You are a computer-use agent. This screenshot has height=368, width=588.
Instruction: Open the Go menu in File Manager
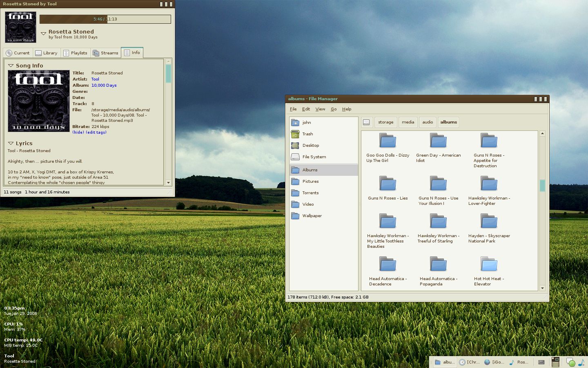(x=334, y=109)
